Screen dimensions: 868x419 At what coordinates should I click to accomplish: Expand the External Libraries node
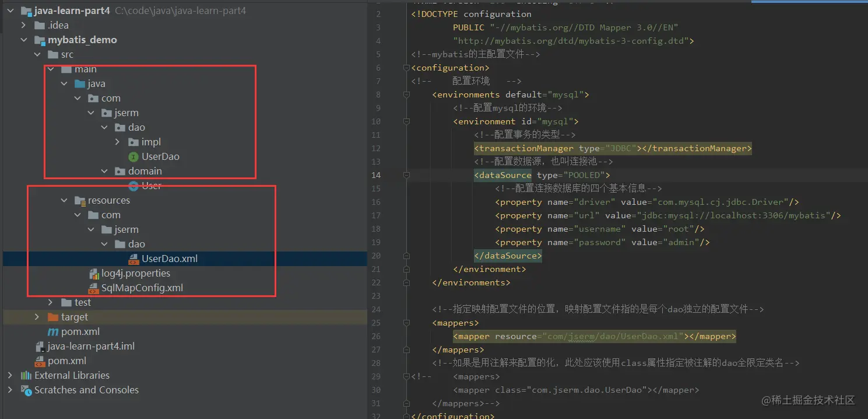[x=10, y=375]
